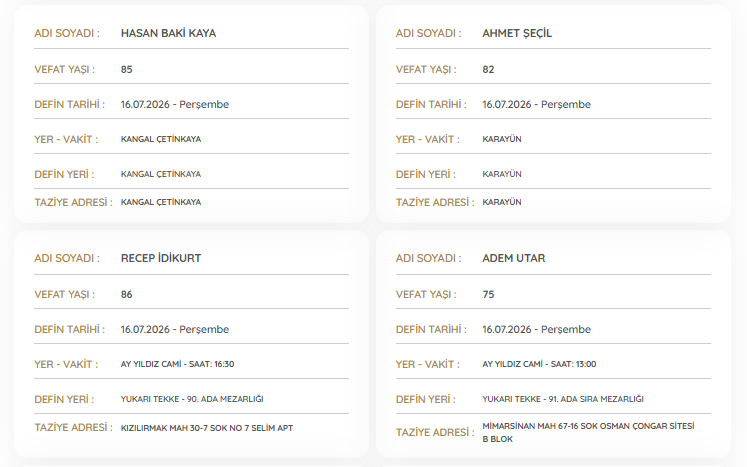
Task: Click the name RECEP İDİKURT
Action: point(161,258)
